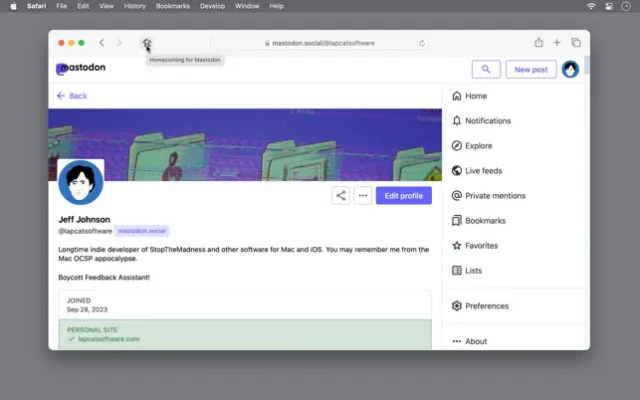The width and height of the screenshot is (640, 400).
Task: Click the Safari address bar
Action: point(320,43)
